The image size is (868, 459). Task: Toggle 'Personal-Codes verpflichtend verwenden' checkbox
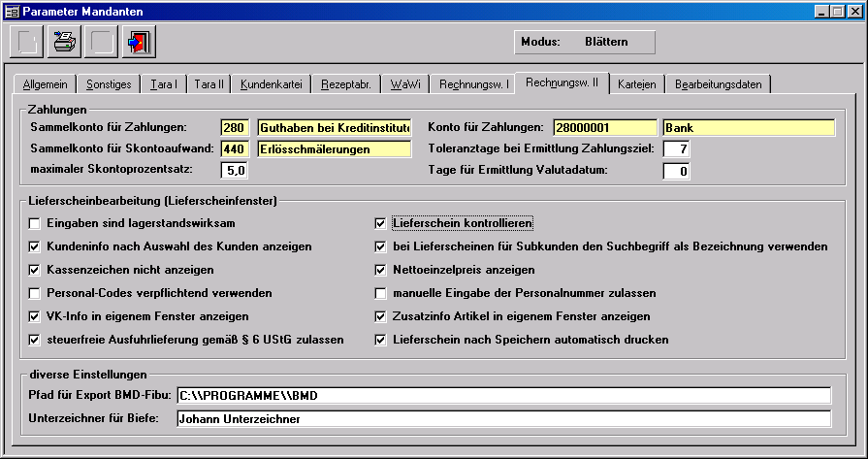36,293
